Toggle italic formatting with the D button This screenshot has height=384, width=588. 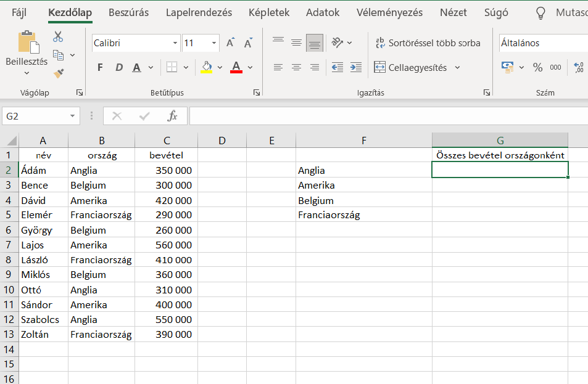pos(119,68)
